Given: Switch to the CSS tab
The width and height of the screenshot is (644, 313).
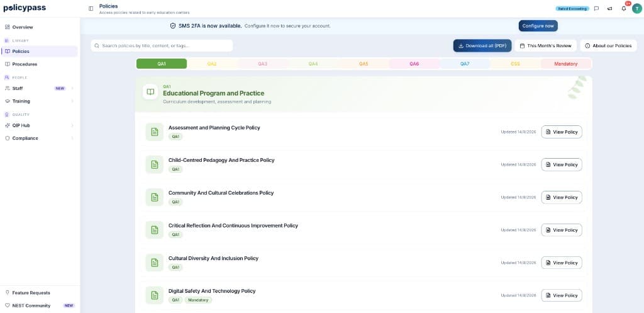Looking at the screenshot, I should click(x=515, y=64).
